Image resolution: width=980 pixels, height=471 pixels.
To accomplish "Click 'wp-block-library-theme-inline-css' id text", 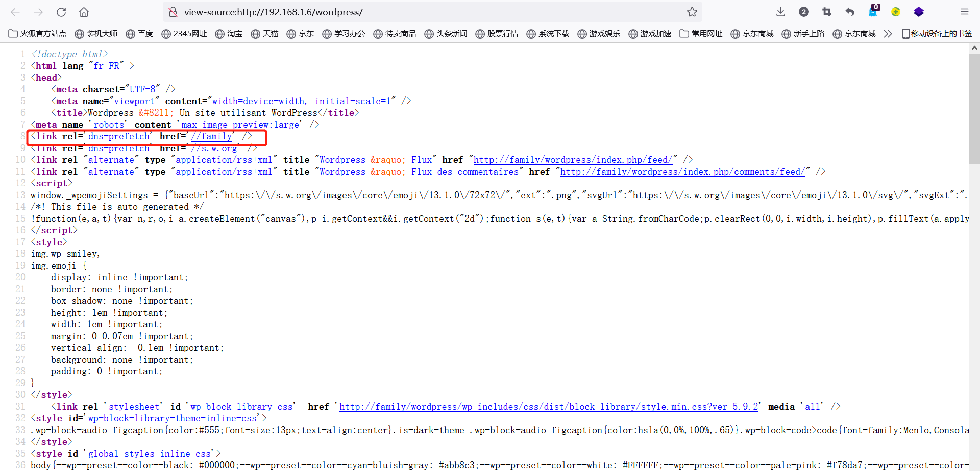I will 173,418.
